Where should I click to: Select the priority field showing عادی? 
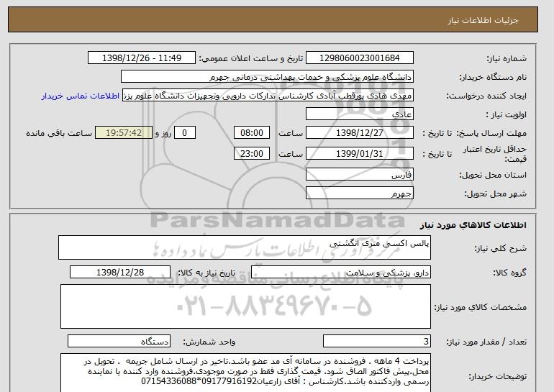(x=359, y=114)
